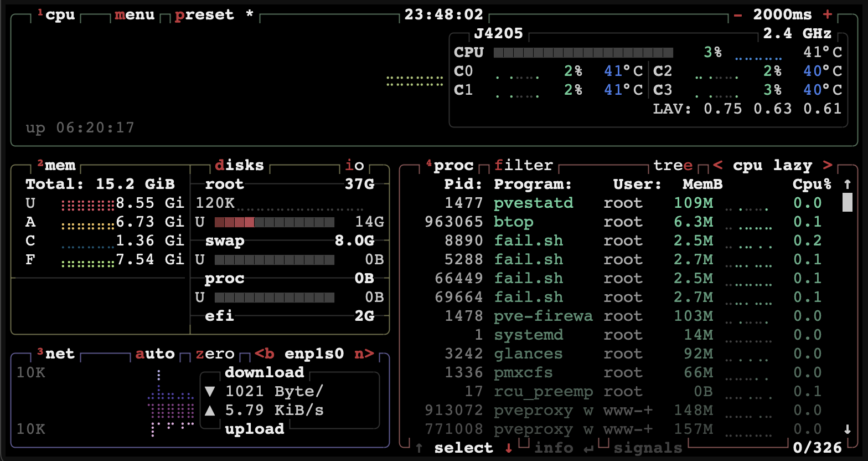The height and width of the screenshot is (461, 868).
Task: Move process selection up with select up arrow
Action: click(x=419, y=448)
